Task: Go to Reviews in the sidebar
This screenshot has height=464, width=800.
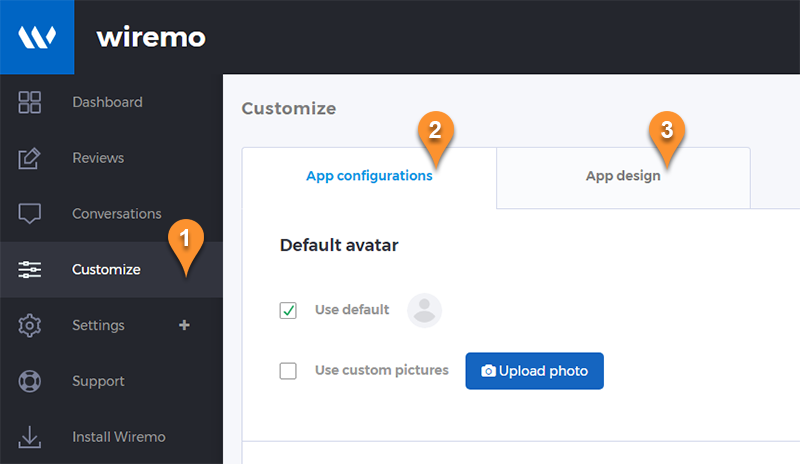Action: pos(111,158)
